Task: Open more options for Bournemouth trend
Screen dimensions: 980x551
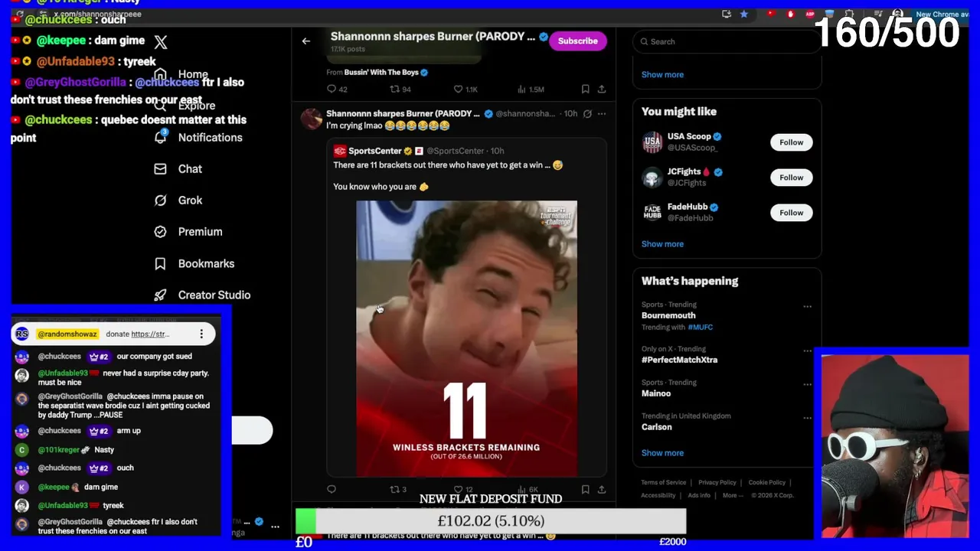Action: pos(807,306)
